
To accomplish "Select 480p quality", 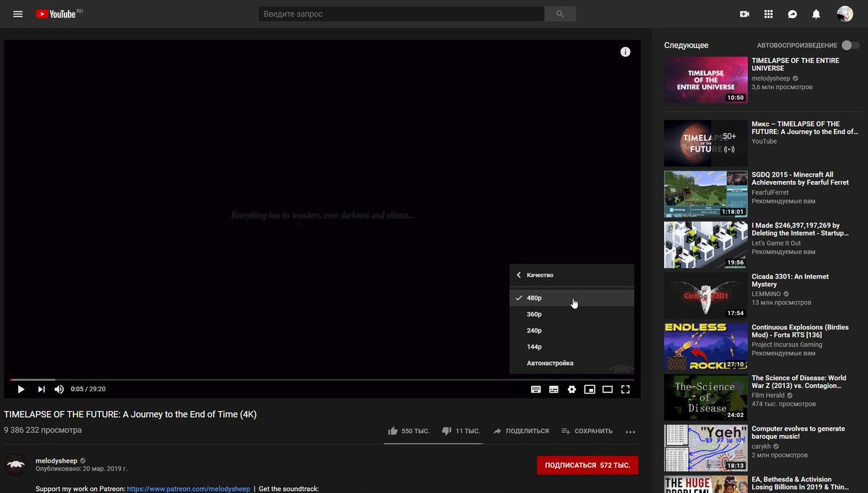I will [571, 298].
